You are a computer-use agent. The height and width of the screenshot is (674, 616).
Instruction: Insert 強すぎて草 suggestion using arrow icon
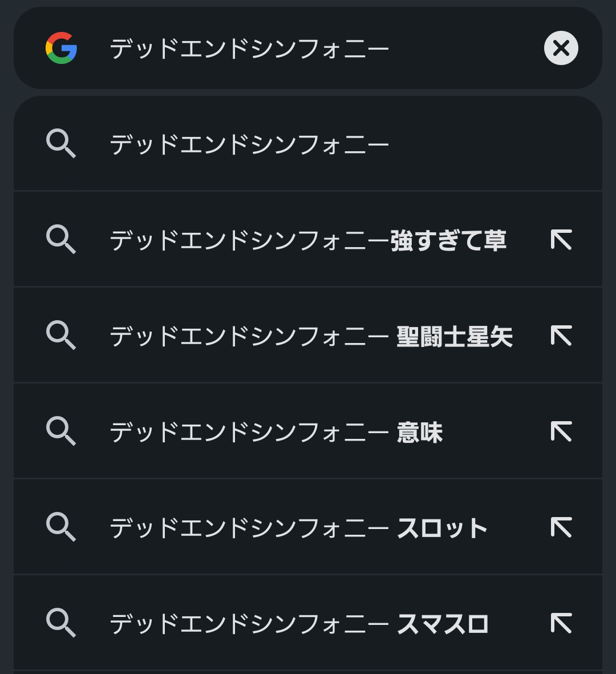(x=561, y=240)
